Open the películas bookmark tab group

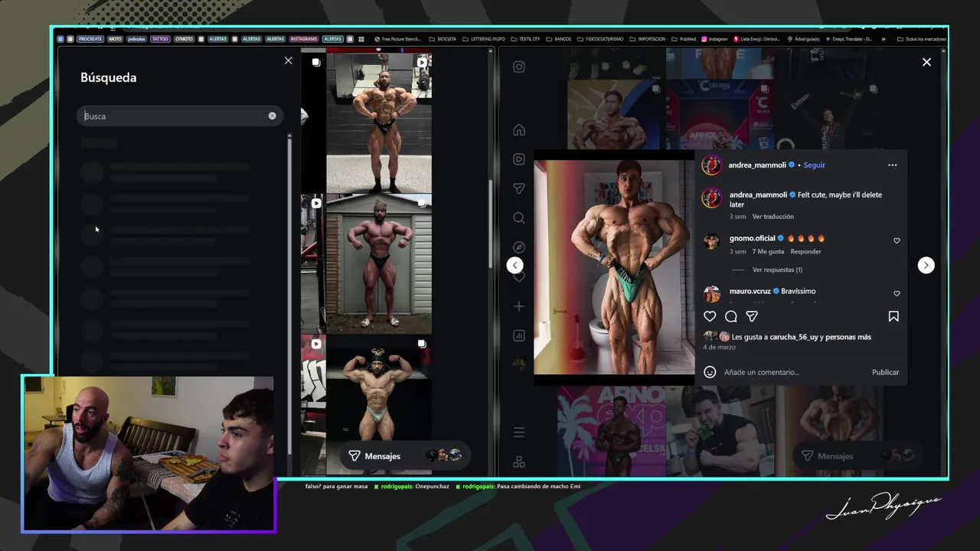[136, 39]
